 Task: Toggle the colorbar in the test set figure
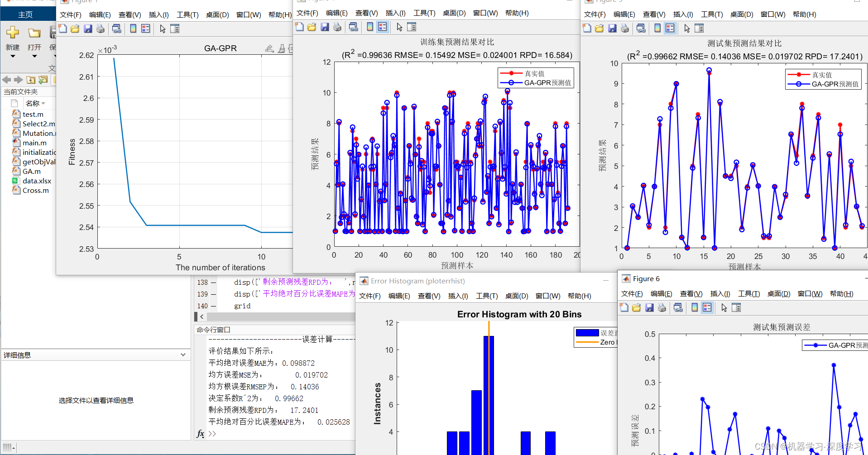(657, 28)
